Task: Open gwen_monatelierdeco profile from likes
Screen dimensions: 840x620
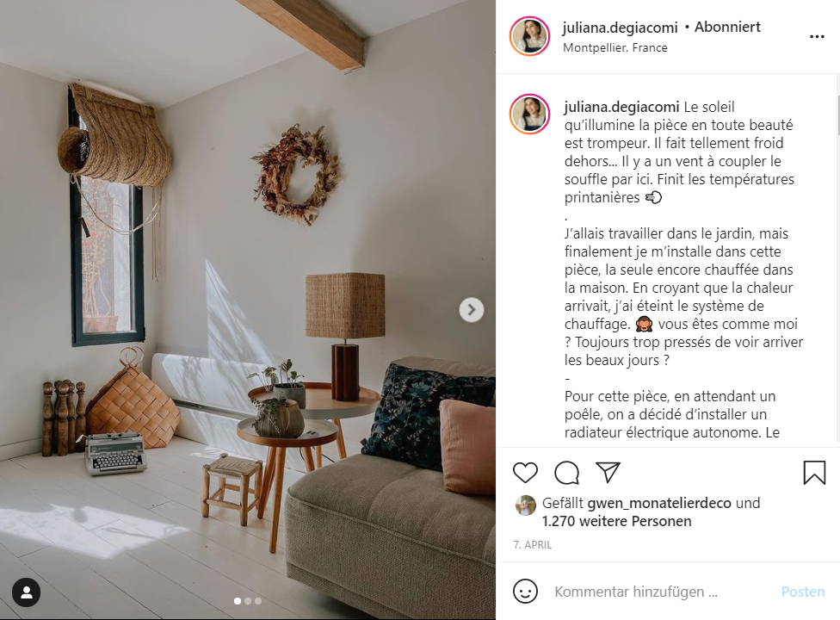Action: pyautogui.click(x=659, y=503)
